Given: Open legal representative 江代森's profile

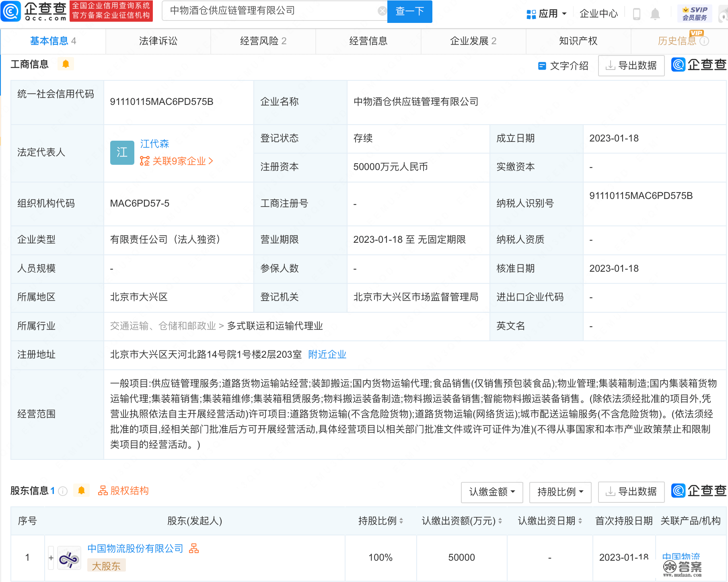Looking at the screenshot, I should click(154, 143).
